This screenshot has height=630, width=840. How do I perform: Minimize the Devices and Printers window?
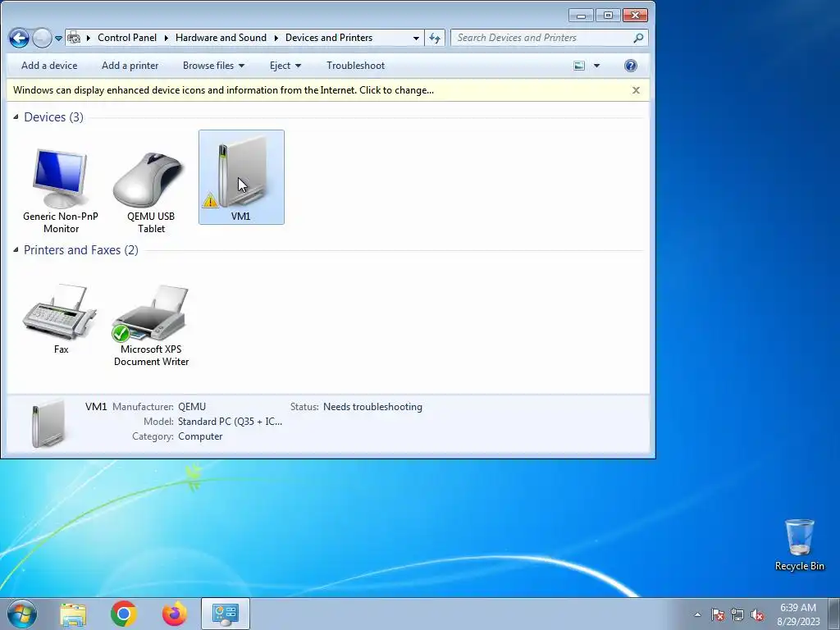click(x=582, y=15)
